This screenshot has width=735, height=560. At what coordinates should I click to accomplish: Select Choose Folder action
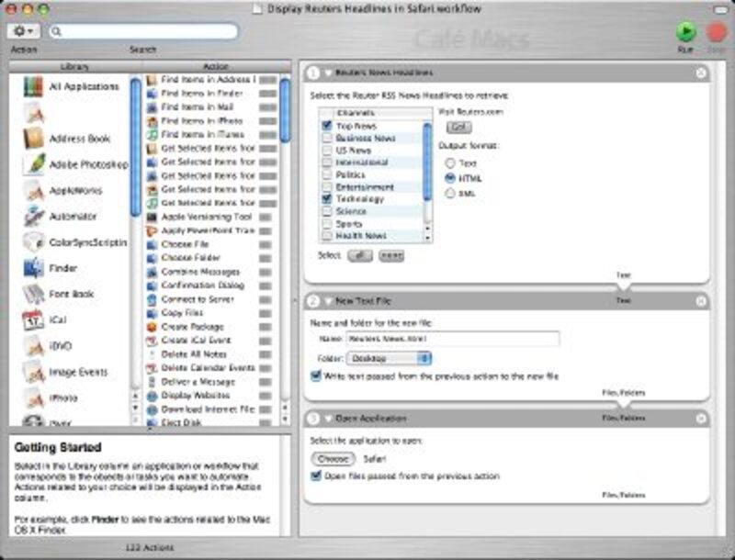(209, 258)
